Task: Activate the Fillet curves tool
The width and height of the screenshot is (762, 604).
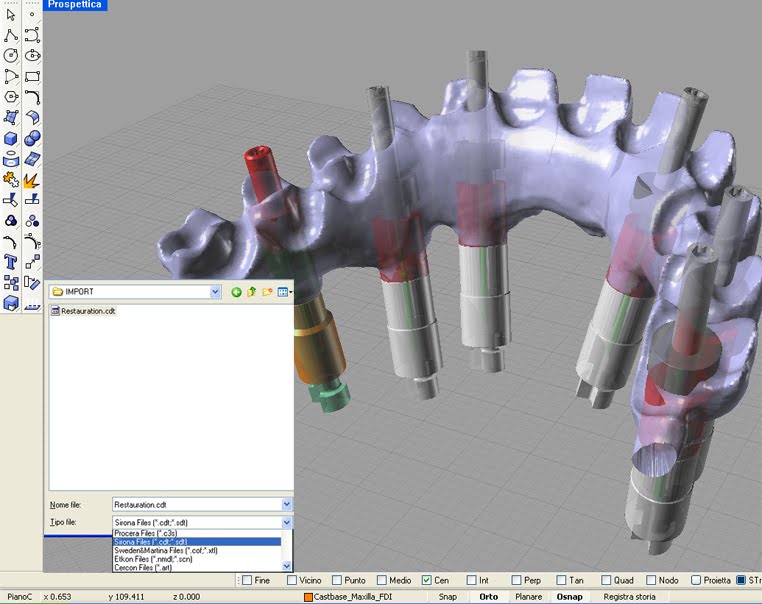Action: tap(32, 97)
